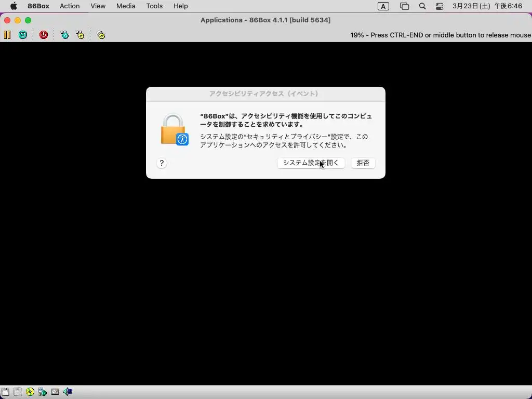Click the lock icon in accessibility dialog

pyautogui.click(x=175, y=129)
